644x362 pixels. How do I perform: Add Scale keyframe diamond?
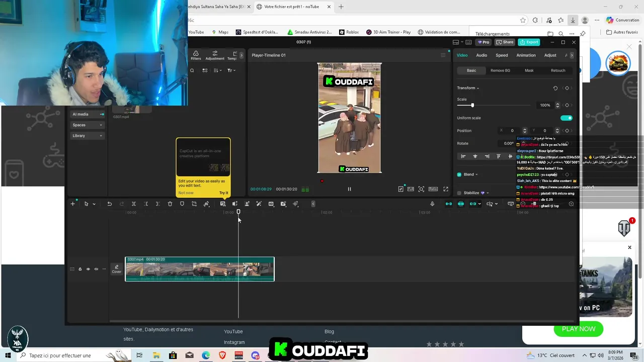(x=567, y=105)
